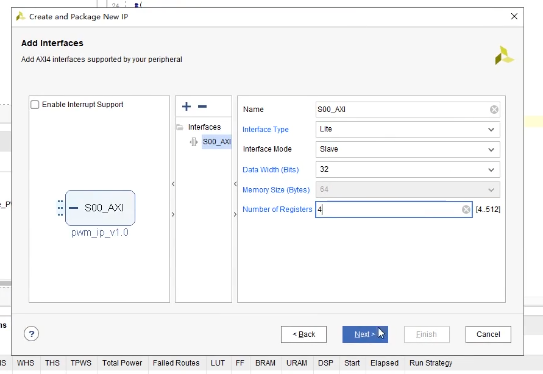
Task: Cancel the IP creation wizard
Action: click(x=488, y=334)
